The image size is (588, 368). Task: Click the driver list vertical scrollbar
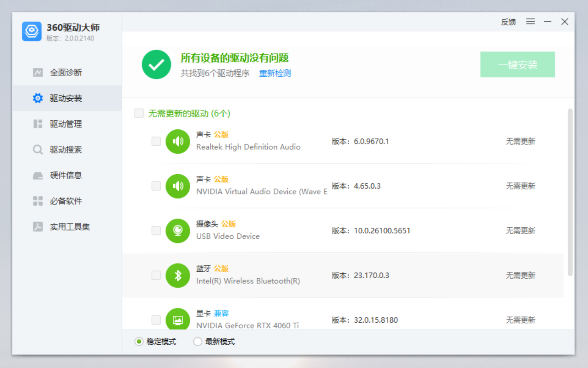(570, 192)
